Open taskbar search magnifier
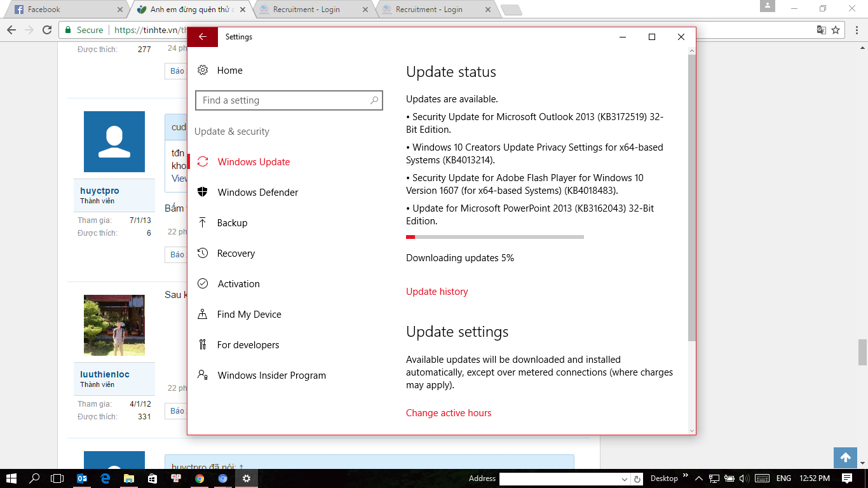Viewport: 868px width, 488px height. click(34, 478)
